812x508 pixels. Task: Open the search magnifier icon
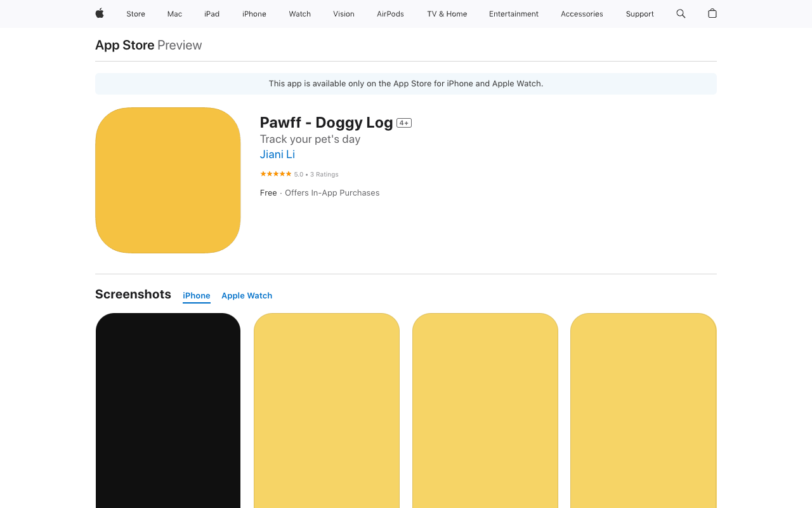click(x=681, y=13)
